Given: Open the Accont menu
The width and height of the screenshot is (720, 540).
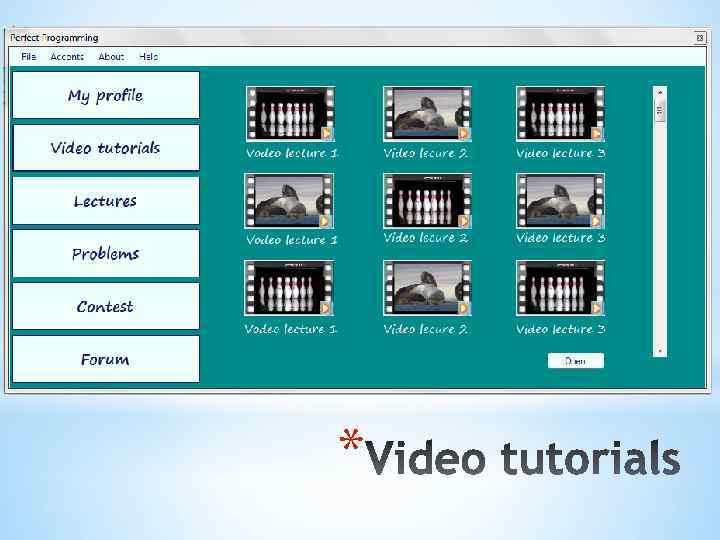Looking at the screenshot, I should pos(67,56).
